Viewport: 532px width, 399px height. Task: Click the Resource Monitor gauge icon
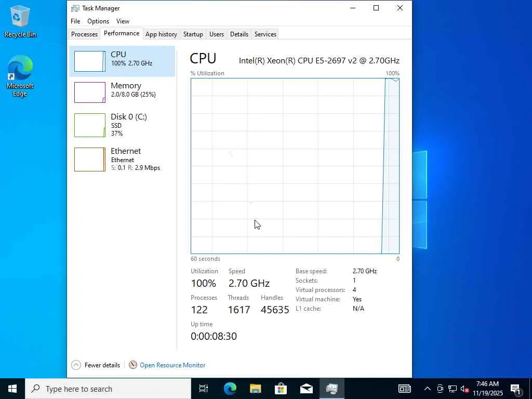133,365
